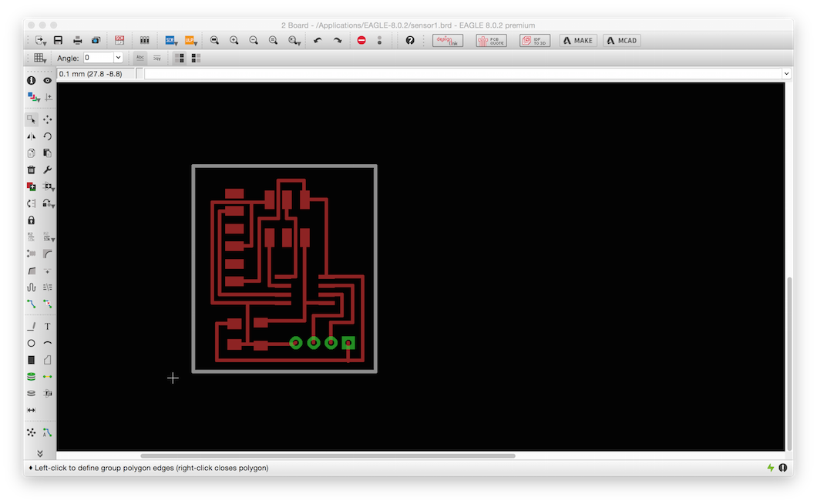Viewport: 817px width, 504px height.
Task: Select the Via tool
Action: [32, 377]
